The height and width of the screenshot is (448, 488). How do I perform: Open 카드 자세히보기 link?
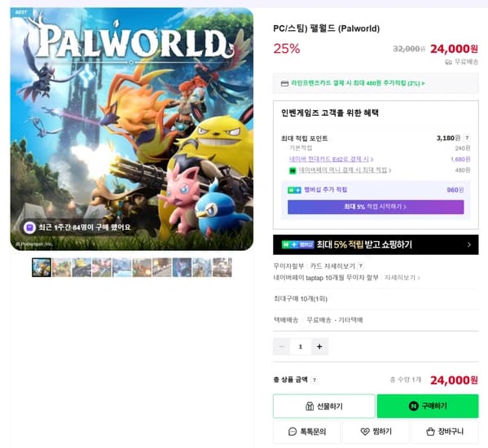[332, 266]
